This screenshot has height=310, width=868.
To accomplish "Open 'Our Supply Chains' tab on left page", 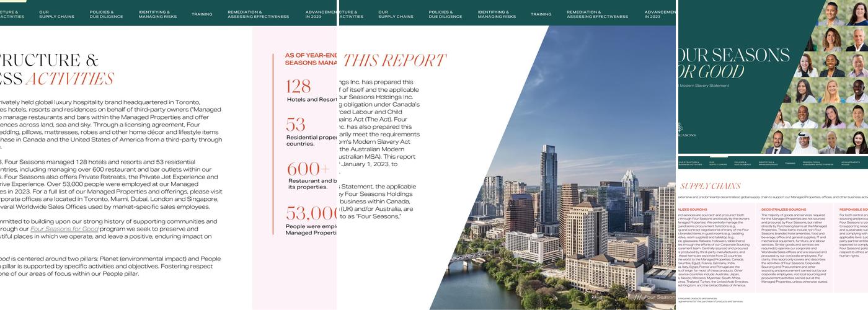I will tap(56, 14).
